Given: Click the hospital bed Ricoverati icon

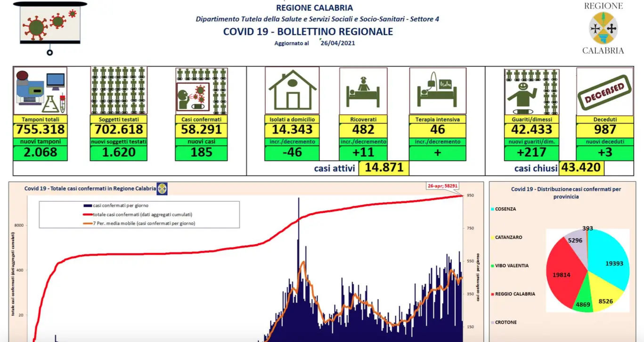Looking at the screenshot, I should pos(363,91).
